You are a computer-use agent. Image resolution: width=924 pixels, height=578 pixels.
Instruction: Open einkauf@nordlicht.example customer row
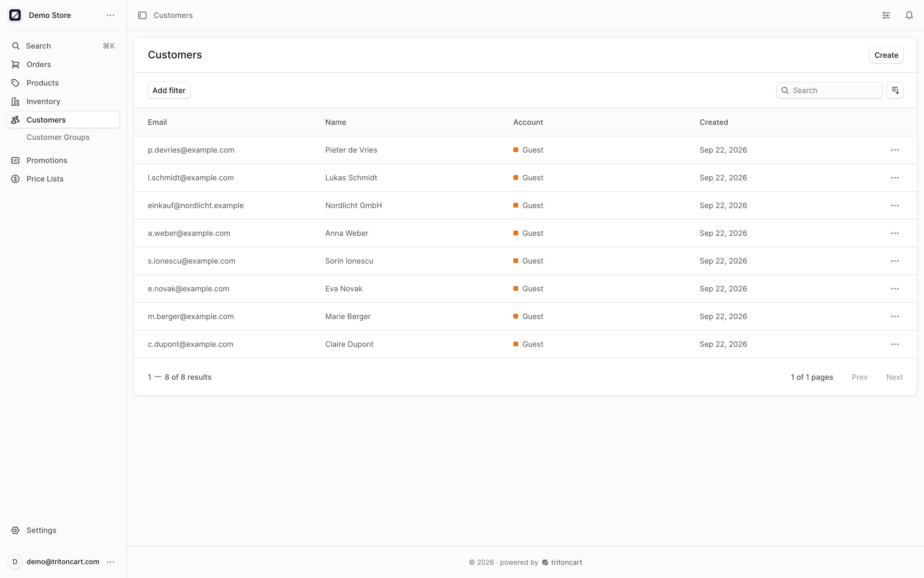pyautogui.click(x=526, y=206)
